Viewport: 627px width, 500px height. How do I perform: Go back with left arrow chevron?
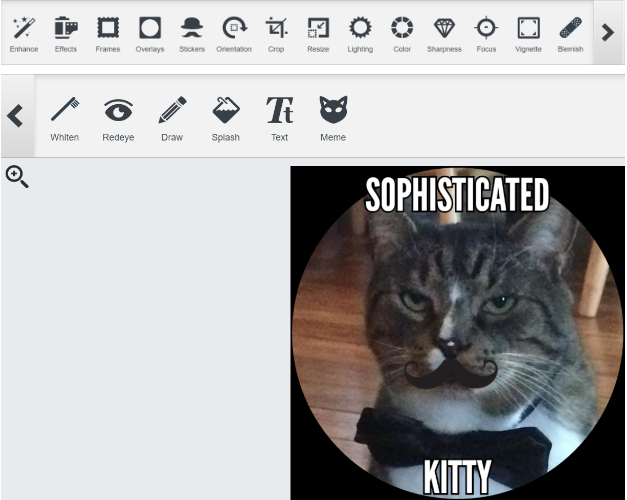16,116
